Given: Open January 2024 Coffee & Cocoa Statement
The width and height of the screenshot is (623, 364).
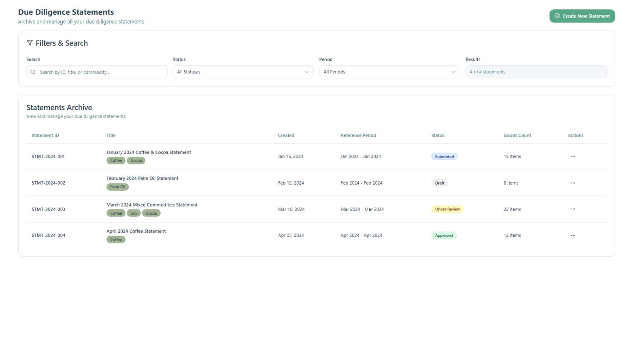Looking at the screenshot, I should (149, 153).
